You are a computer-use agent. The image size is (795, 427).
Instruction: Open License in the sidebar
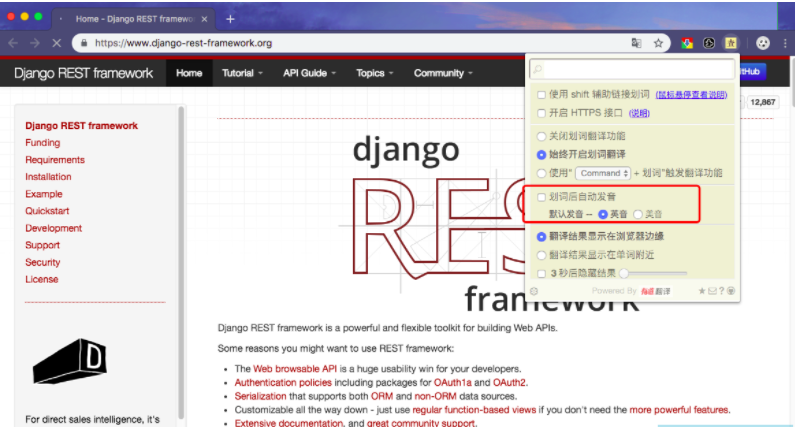pyautogui.click(x=42, y=279)
